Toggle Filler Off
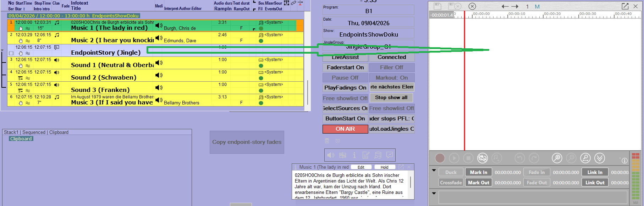Screen dimensions: 644x206 point(392,67)
